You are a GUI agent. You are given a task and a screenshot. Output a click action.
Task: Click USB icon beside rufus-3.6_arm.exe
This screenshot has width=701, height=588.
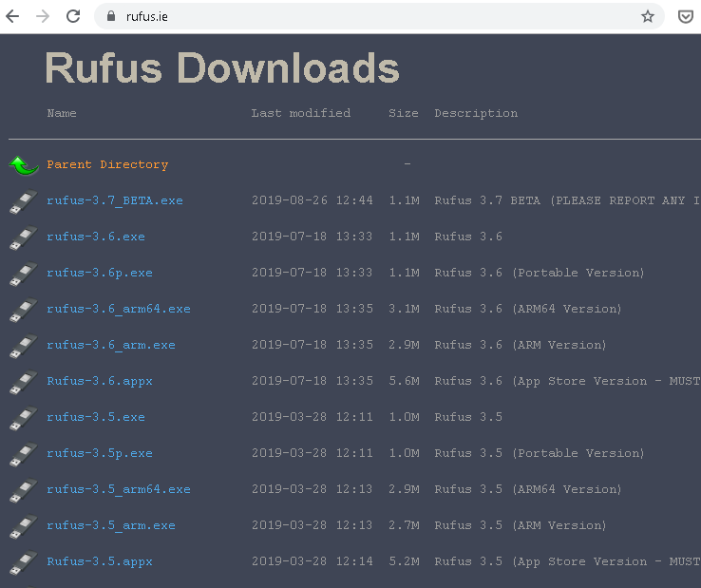coord(23,346)
